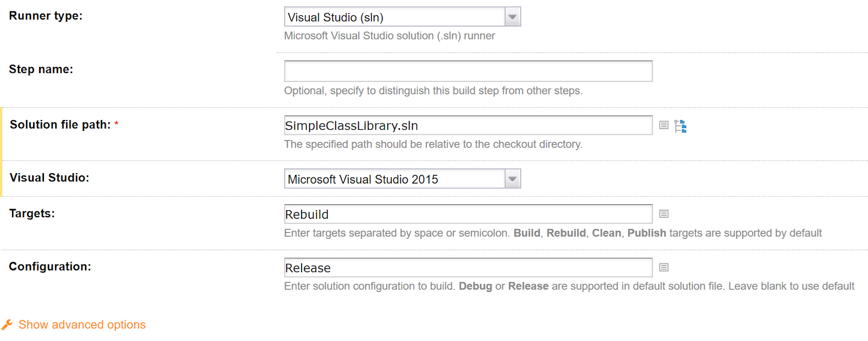Click the 'Debug' word in Configuration hint

[x=475, y=286]
